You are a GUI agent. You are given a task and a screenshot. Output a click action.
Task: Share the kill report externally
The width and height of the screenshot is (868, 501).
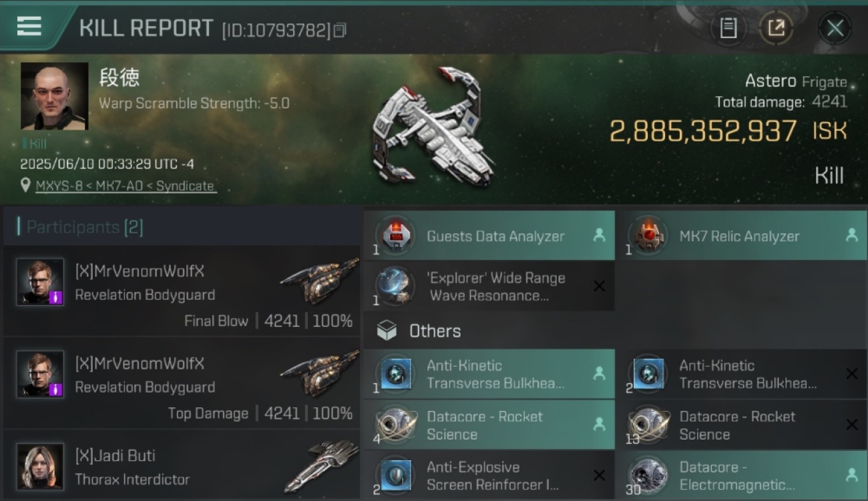point(777,28)
